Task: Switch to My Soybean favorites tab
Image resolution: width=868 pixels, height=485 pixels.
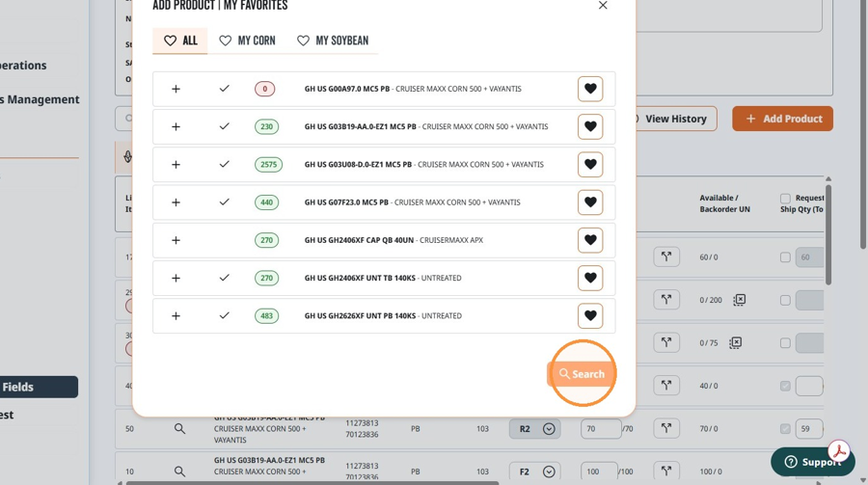Action: pos(333,40)
